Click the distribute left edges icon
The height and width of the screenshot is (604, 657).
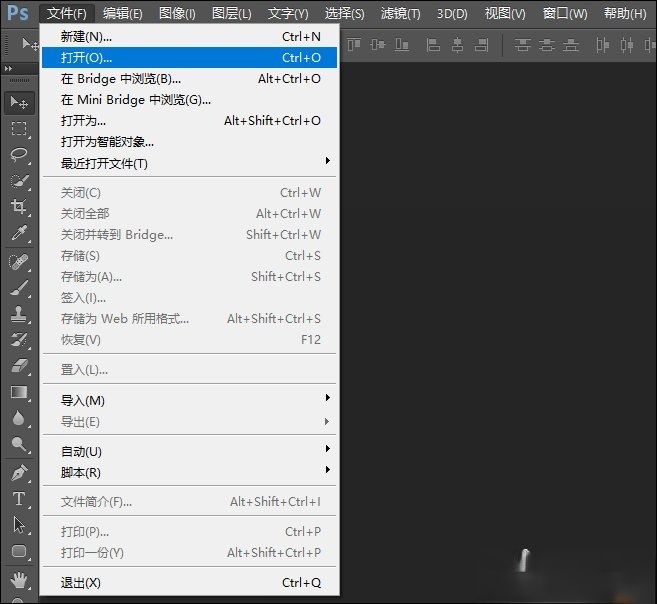(x=603, y=44)
